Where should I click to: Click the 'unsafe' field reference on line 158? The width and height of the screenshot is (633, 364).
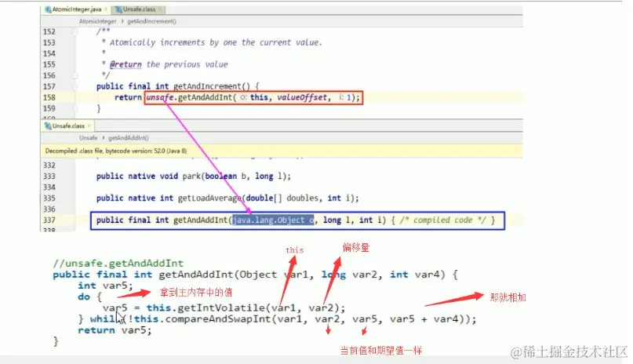[x=160, y=97]
